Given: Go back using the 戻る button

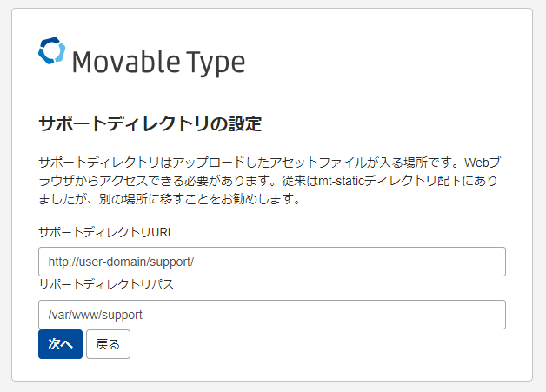Looking at the screenshot, I should pos(108,344).
